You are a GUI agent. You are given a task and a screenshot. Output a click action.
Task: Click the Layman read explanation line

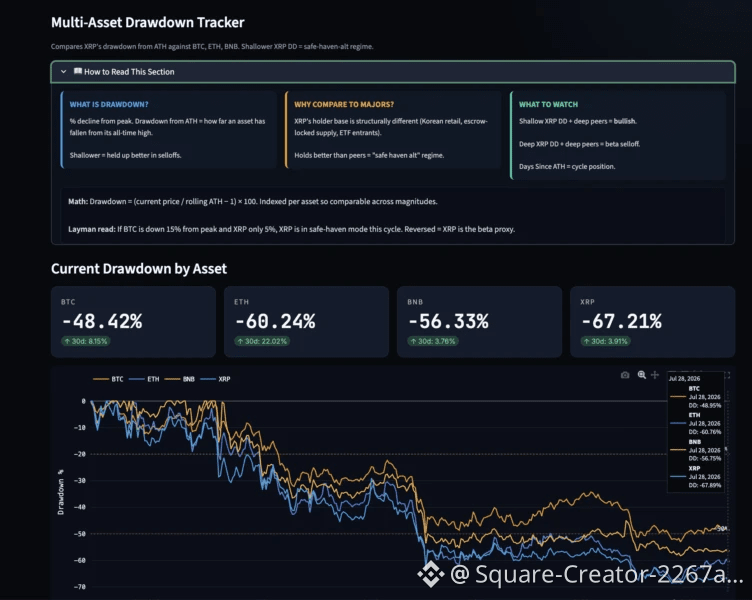292,229
